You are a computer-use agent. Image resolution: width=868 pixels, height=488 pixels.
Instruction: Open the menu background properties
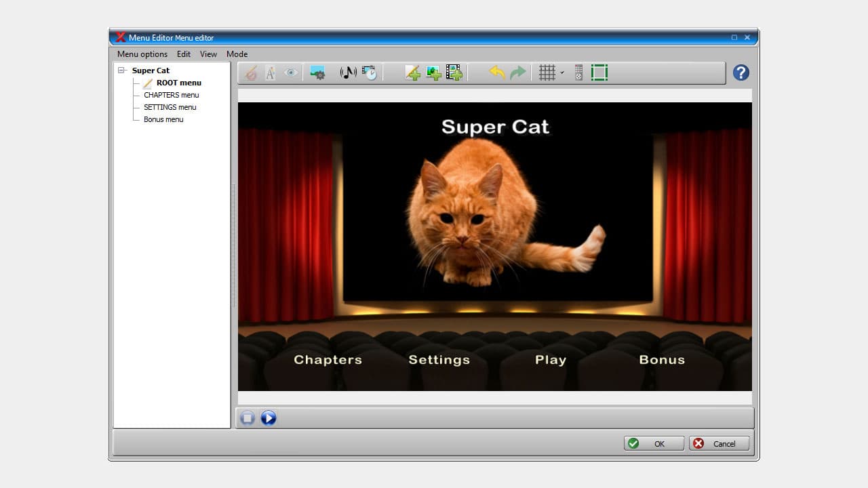pyautogui.click(x=317, y=73)
